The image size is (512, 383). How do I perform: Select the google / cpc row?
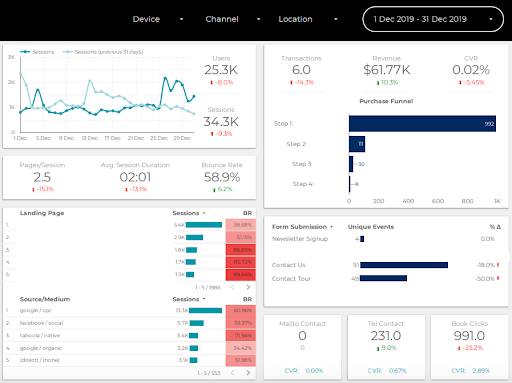click(x=129, y=310)
